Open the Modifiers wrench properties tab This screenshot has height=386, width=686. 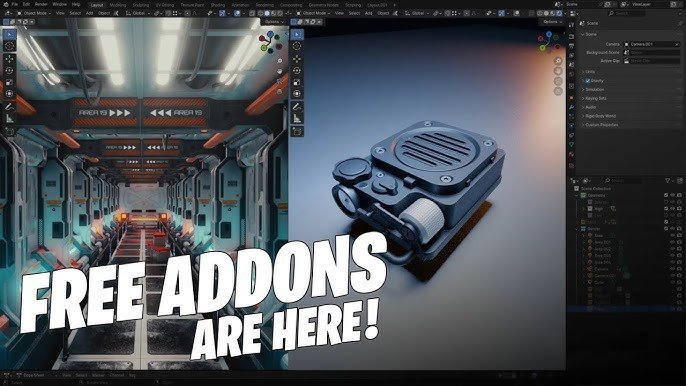571,106
